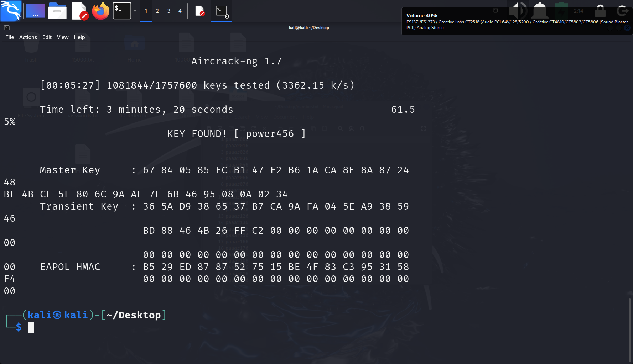Launch the text editor from the panel
The image size is (633, 364).
(80, 11)
